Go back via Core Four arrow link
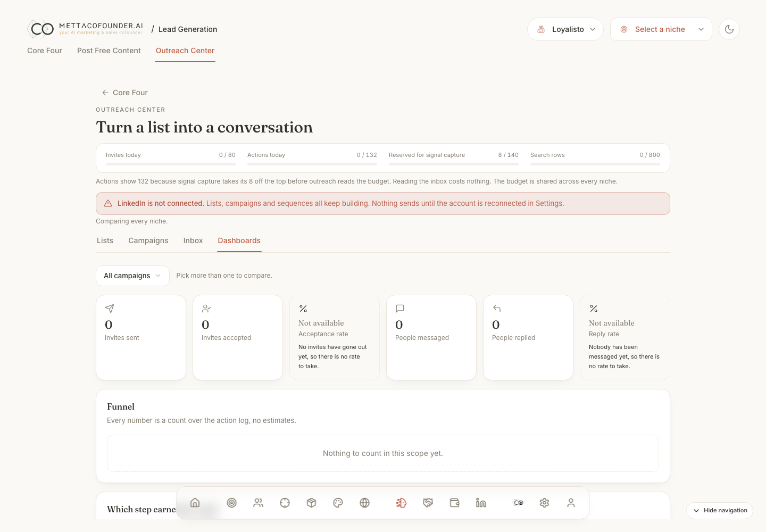Screen dimensions: 766x532 pos(125,93)
